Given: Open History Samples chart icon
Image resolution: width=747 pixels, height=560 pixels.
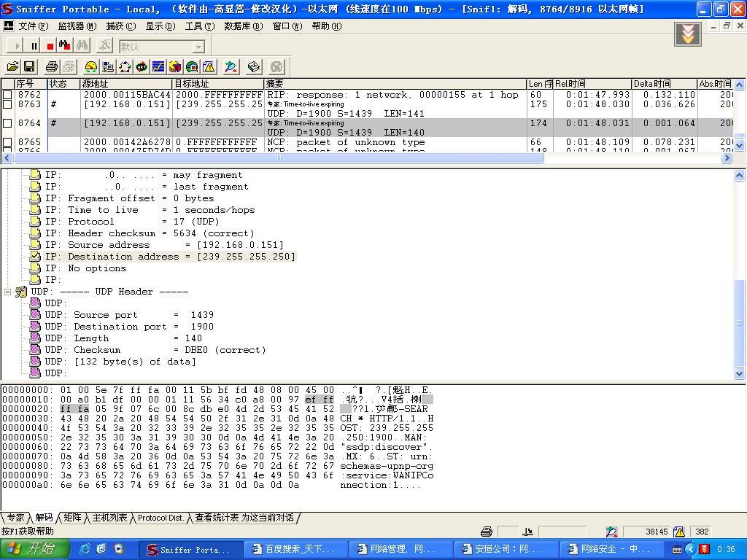Looking at the screenshot, I should click(158, 67).
